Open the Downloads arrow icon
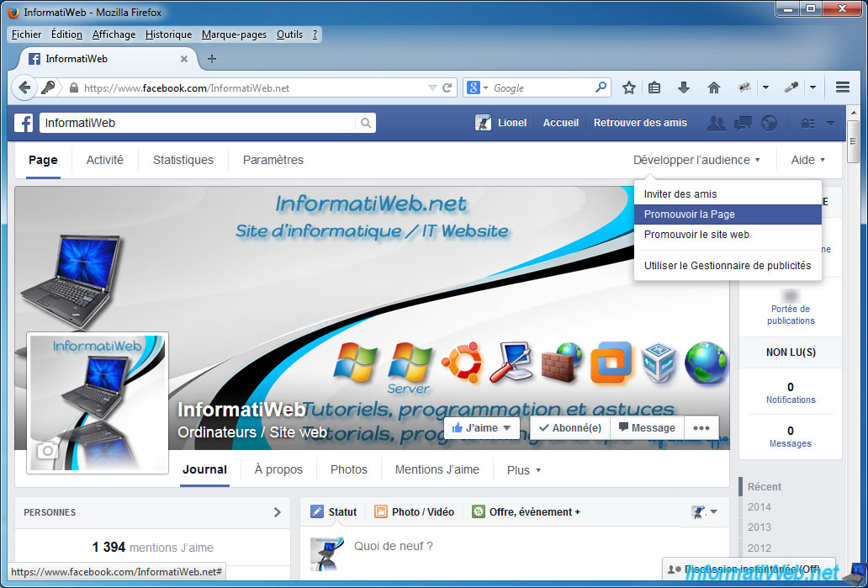The height and width of the screenshot is (588, 868). click(x=684, y=87)
